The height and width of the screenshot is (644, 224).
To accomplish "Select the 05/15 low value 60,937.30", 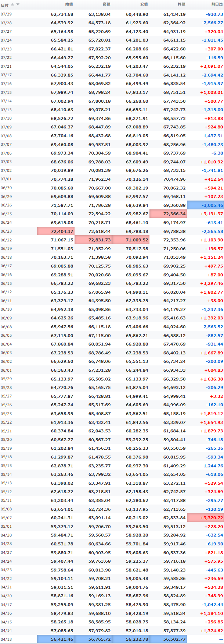I will 137,466.
